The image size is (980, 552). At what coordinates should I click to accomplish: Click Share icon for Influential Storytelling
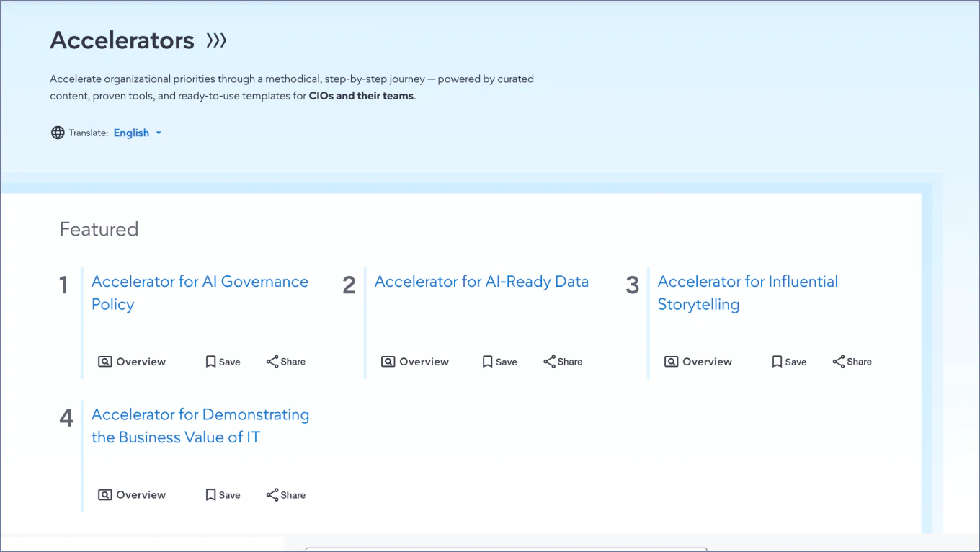839,362
